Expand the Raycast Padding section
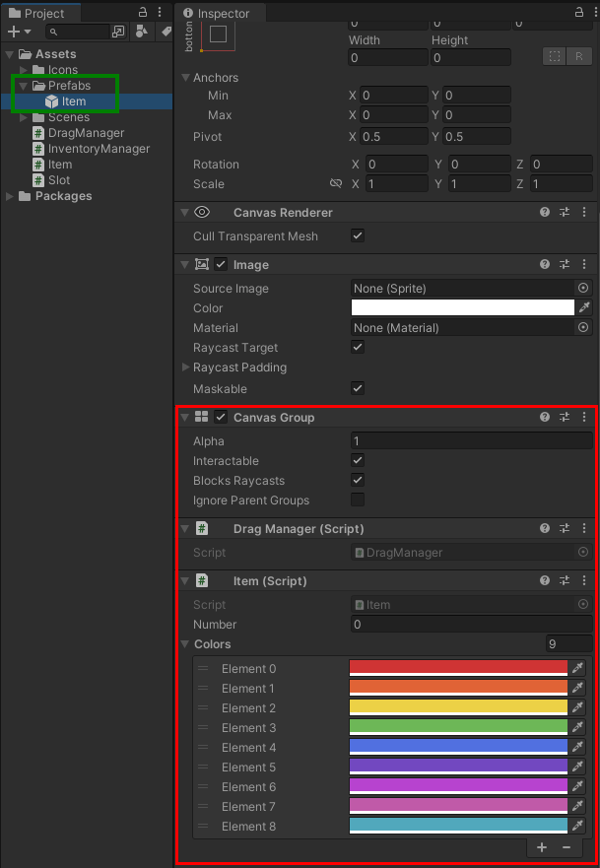The height and width of the screenshot is (868, 600). (x=186, y=367)
